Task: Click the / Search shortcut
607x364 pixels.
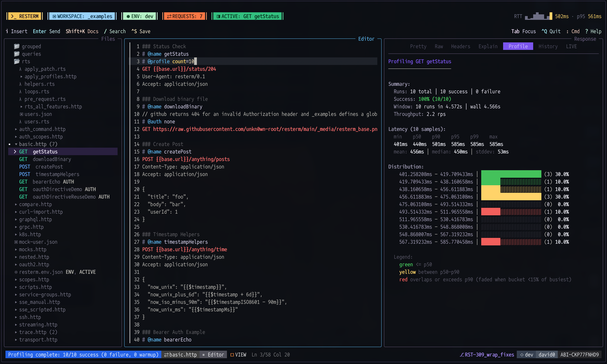Action: click(115, 31)
